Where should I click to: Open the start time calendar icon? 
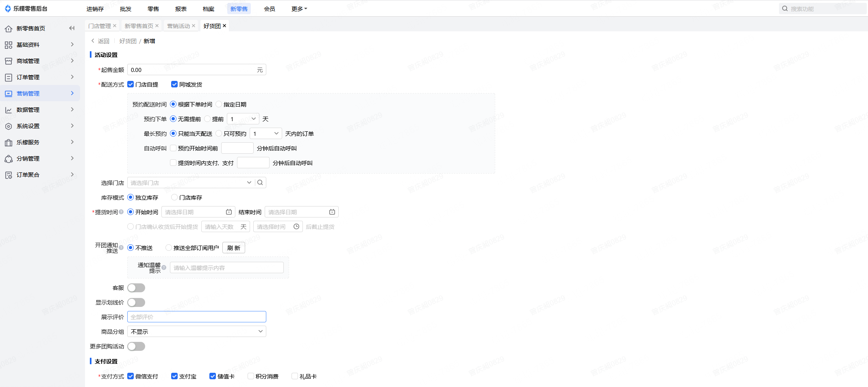tap(229, 212)
